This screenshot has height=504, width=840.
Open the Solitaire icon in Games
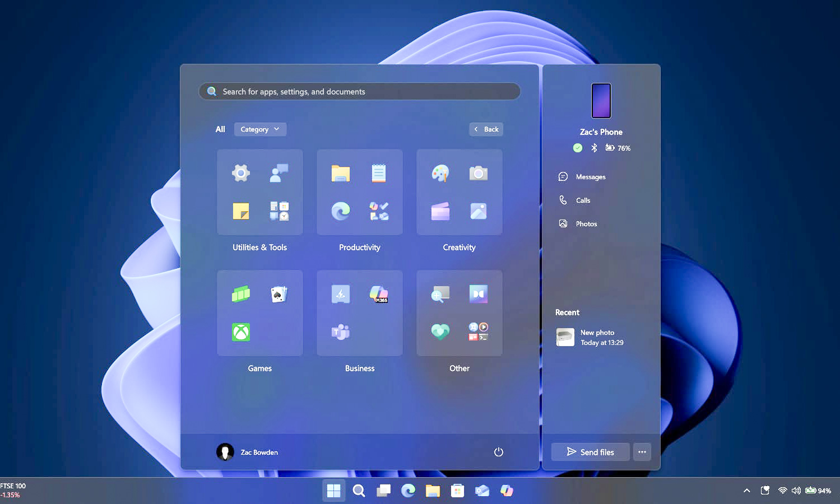pyautogui.click(x=279, y=293)
